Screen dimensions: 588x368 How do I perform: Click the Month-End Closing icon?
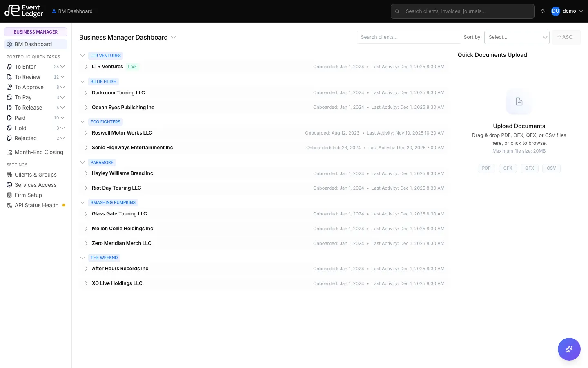[9, 152]
